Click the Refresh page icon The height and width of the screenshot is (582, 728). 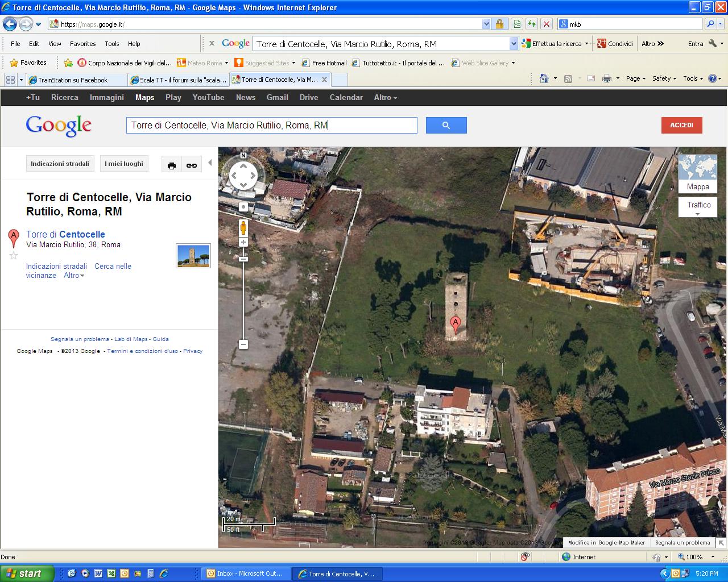532,24
